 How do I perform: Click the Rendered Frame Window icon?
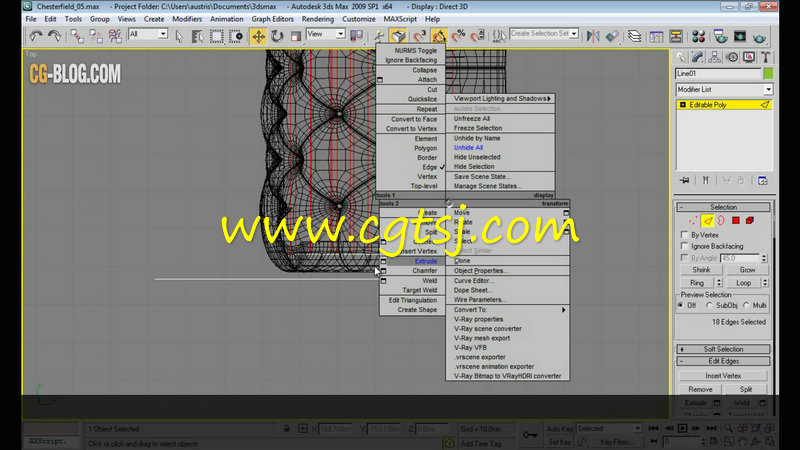[740, 36]
